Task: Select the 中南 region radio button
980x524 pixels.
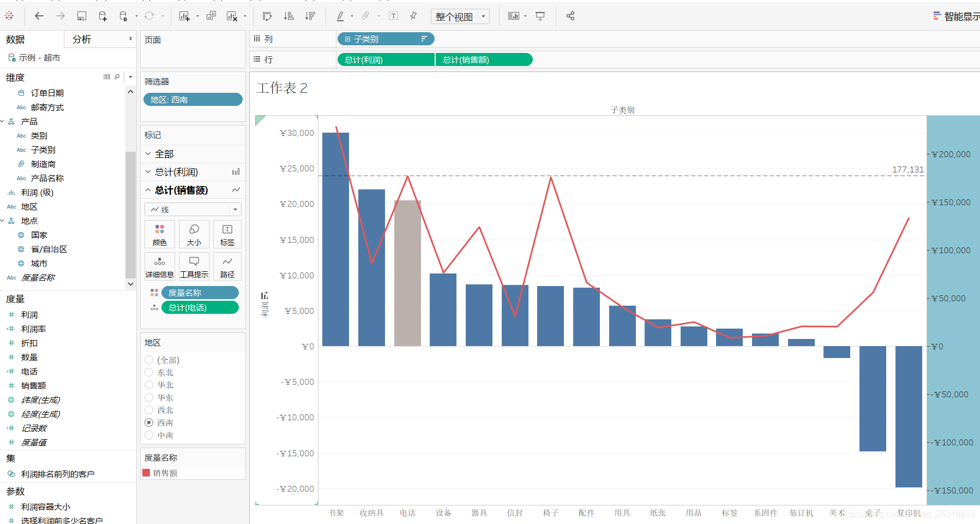Action: pos(149,435)
